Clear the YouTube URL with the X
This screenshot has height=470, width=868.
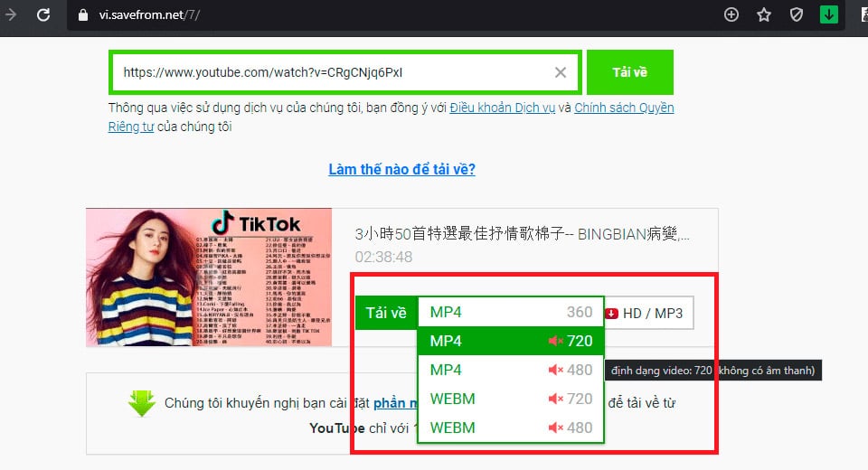[561, 72]
